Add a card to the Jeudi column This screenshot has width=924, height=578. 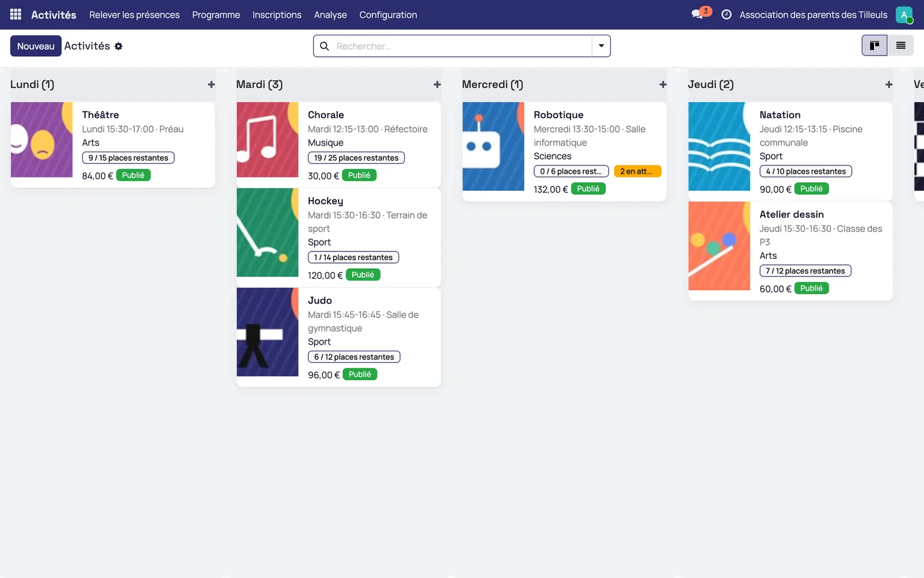(x=889, y=84)
